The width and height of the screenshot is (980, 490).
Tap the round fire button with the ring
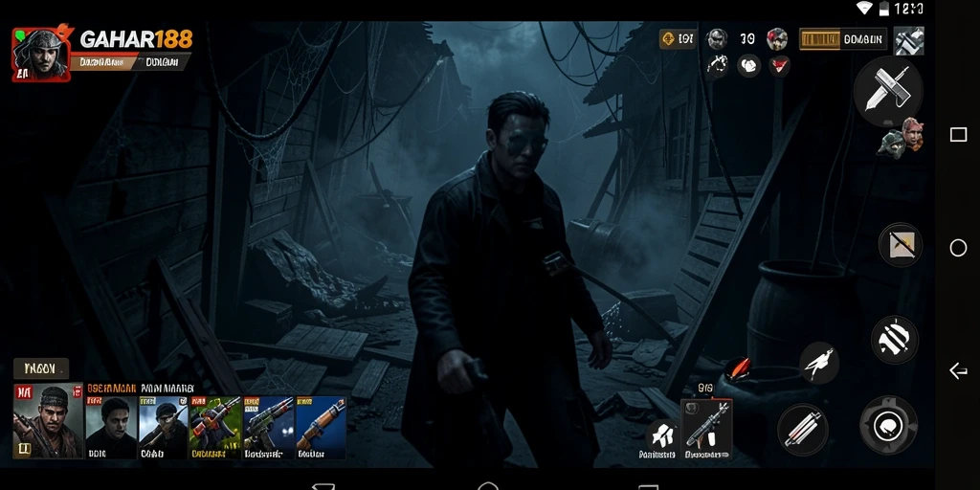pos(888,425)
